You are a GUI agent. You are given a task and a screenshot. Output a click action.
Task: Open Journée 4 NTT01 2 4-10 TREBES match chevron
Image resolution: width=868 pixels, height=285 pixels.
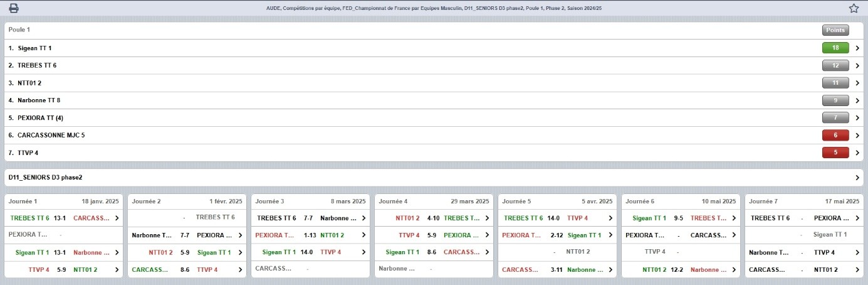pos(487,218)
